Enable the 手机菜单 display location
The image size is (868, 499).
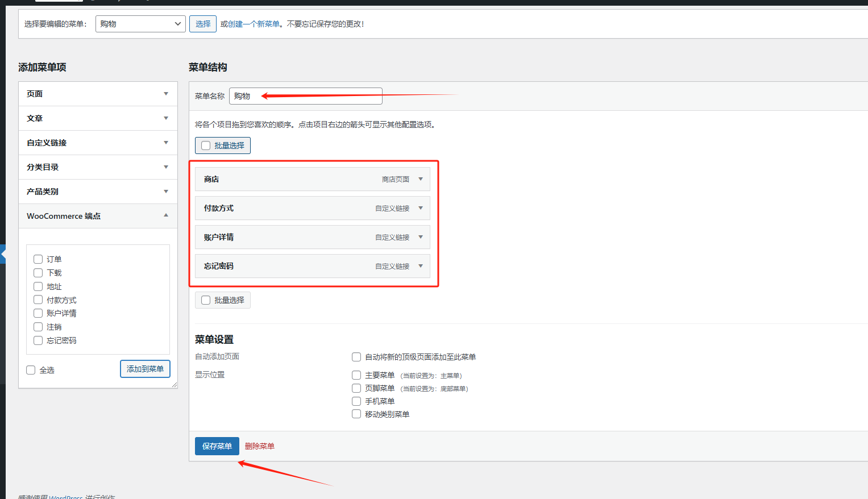coord(356,401)
